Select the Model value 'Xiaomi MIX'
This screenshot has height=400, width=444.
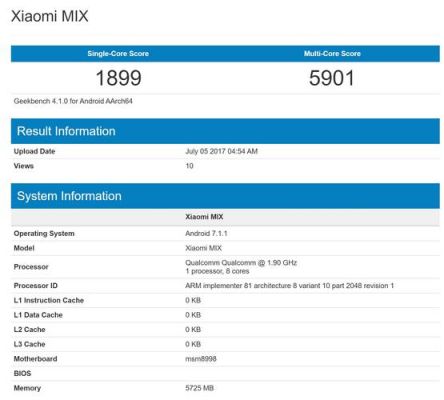point(204,248)
